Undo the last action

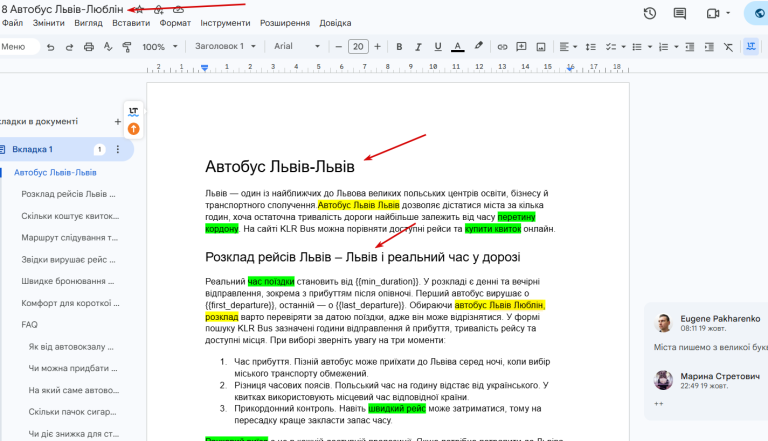click(50, 47)
